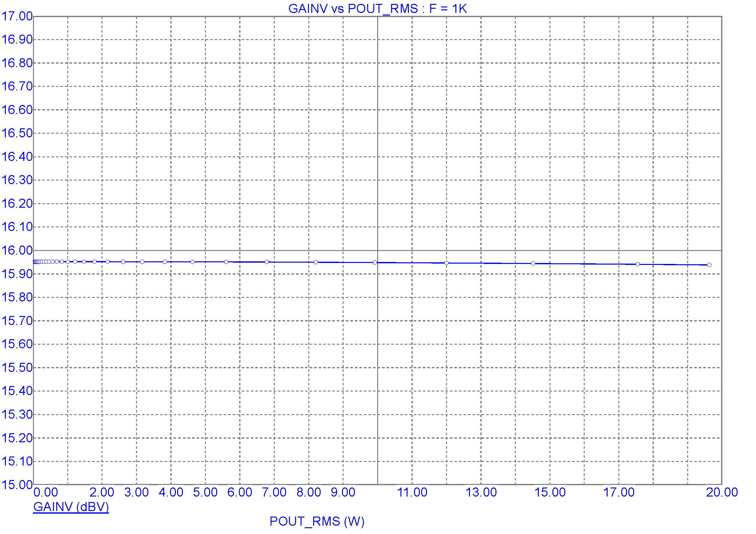
Task: Click the 7.00 x-axis label
Action: 274,493
